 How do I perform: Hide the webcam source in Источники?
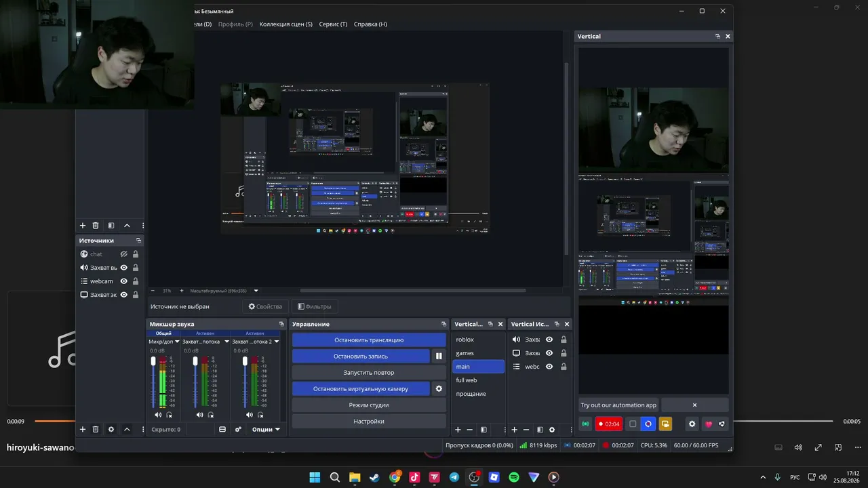(124, 281)
